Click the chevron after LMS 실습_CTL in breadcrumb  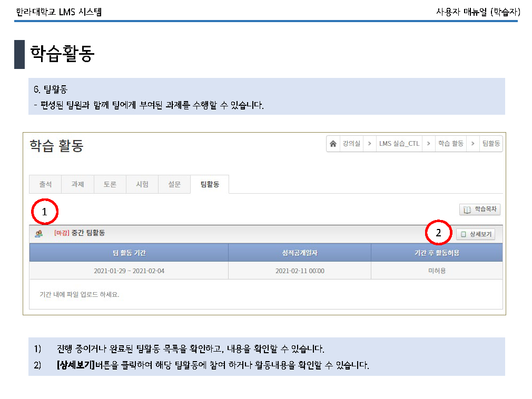[x=429, y=144]
